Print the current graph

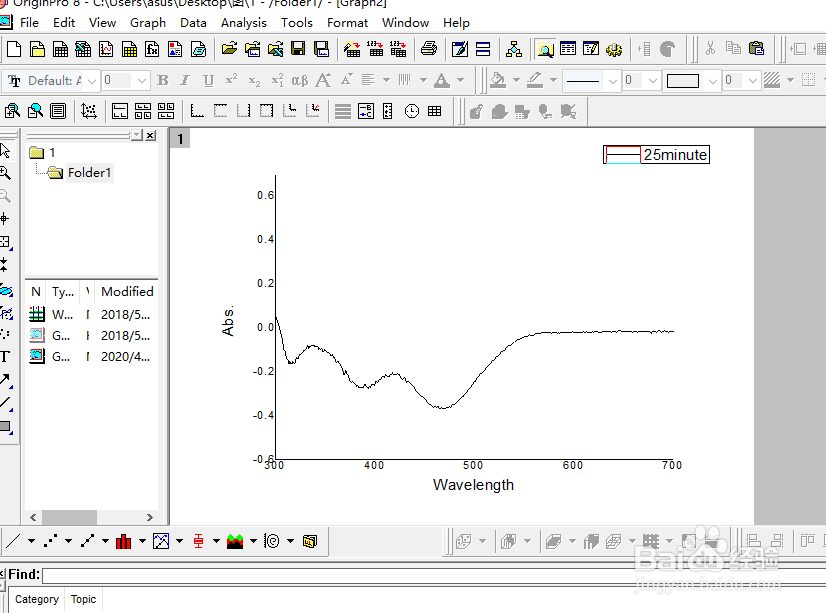(x=429, y=50)
